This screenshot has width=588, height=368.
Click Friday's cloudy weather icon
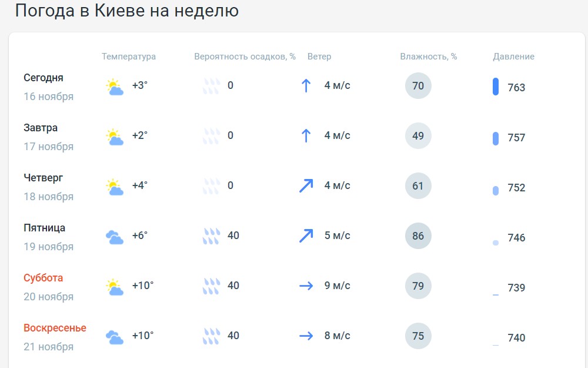pyautogui.click(x=115, y=237)
